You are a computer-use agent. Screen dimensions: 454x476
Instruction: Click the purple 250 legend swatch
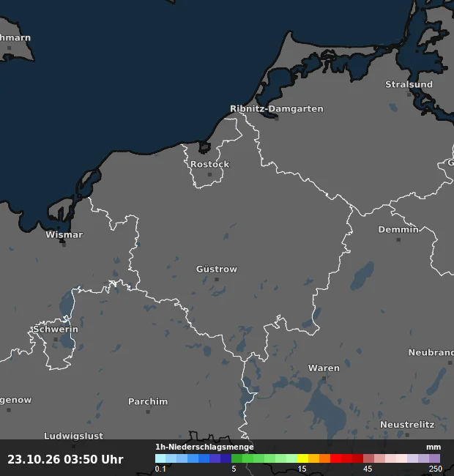(434, 458)
